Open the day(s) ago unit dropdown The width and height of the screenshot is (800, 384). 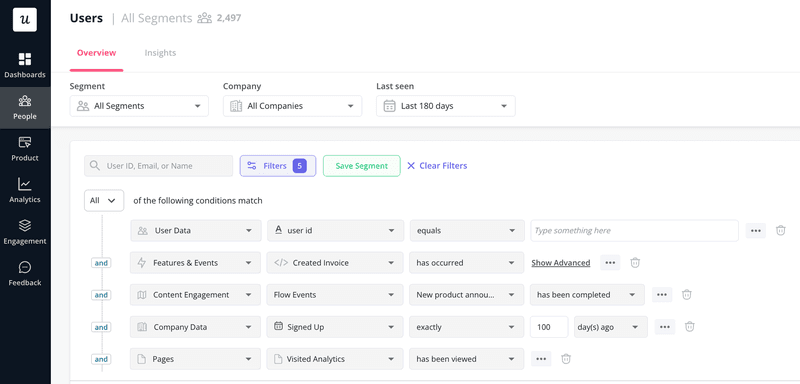pyautogui.click(x=611, y=327)
